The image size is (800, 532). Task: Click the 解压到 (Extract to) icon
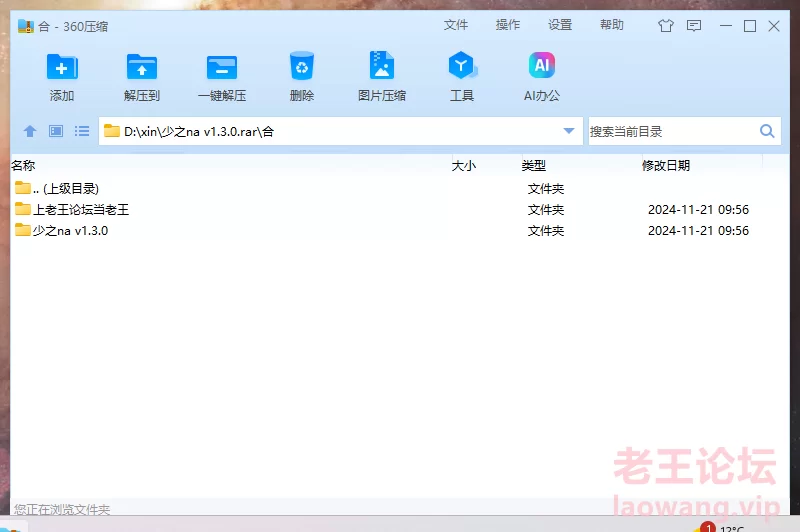click(142, 67)
